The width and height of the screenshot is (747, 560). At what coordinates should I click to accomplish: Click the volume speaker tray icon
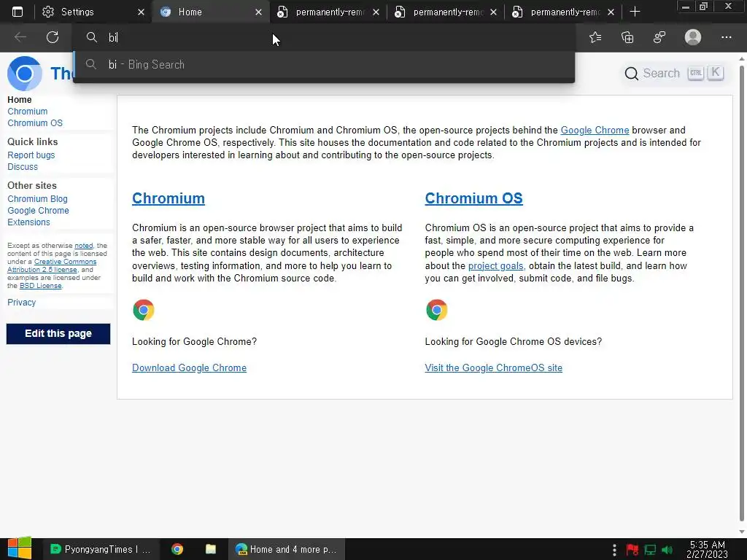pyautogui.click(x=667, y=550)
